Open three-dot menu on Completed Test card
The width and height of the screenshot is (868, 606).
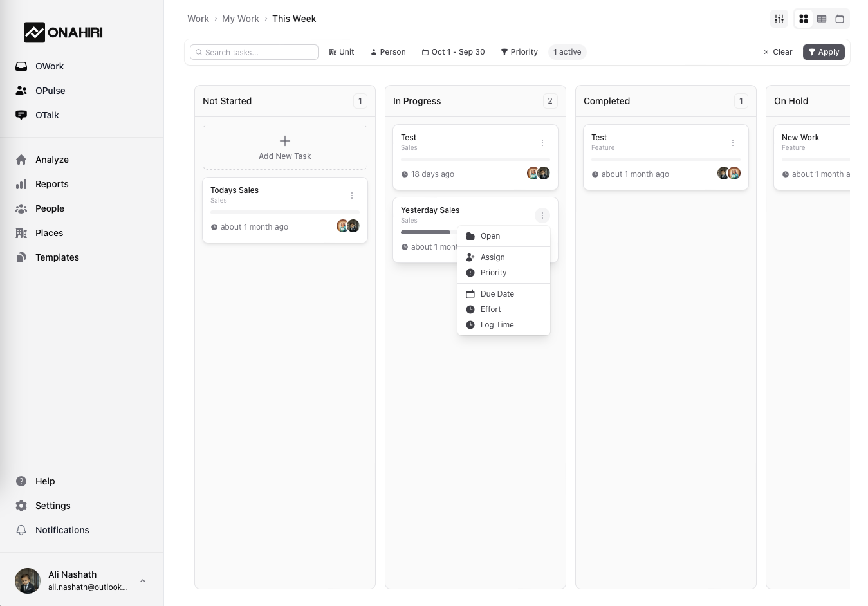733,143
